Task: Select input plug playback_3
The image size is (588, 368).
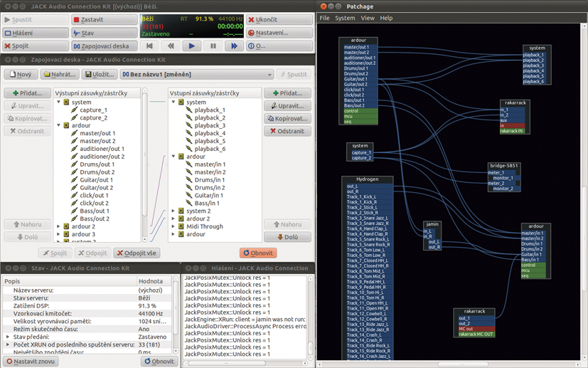Action: [x=210, y=125]
